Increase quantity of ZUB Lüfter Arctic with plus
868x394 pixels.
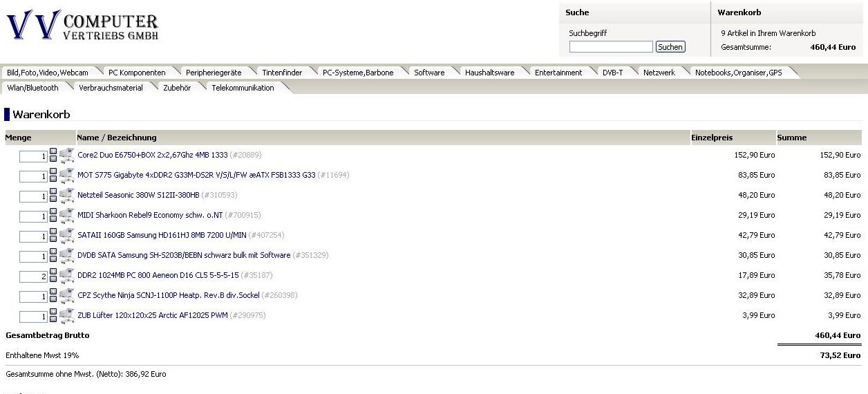pos(53,311)
